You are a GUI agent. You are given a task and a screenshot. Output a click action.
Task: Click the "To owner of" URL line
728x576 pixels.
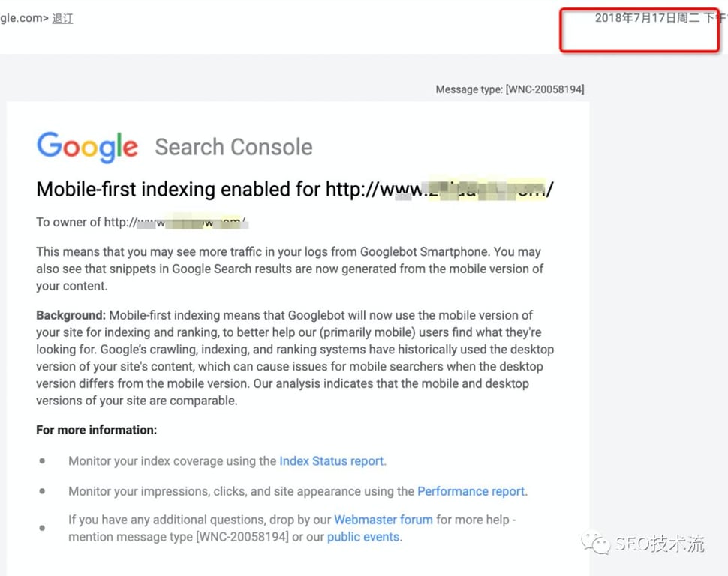(141, 222)
